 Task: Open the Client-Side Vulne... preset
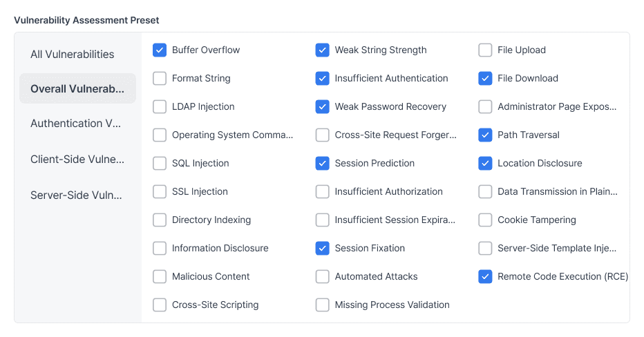click(77, 160)
